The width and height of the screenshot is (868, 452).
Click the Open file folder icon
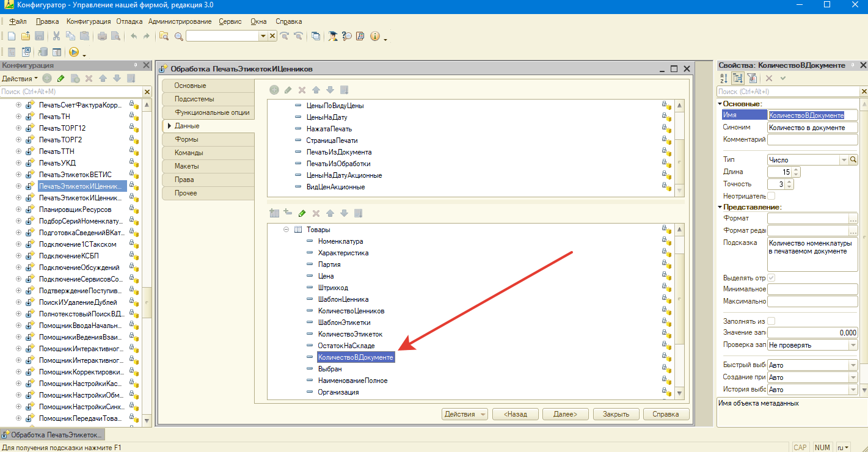pos(26,36)
